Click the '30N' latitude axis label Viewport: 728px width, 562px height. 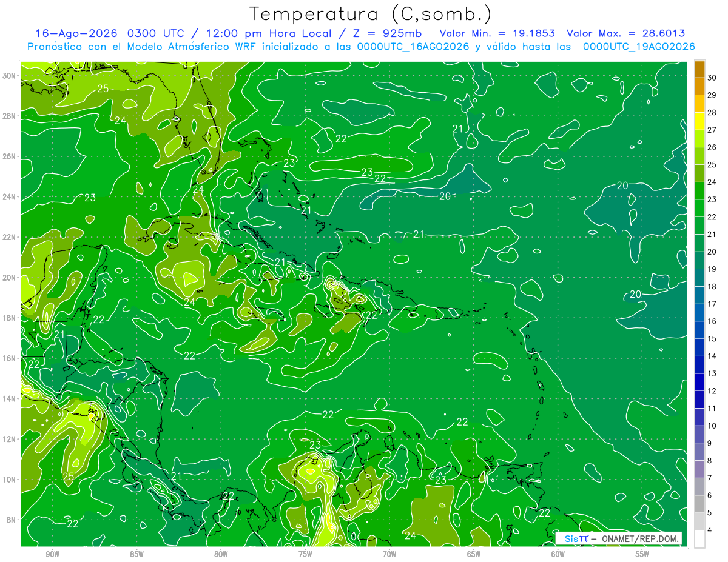[x=8, y=75]
